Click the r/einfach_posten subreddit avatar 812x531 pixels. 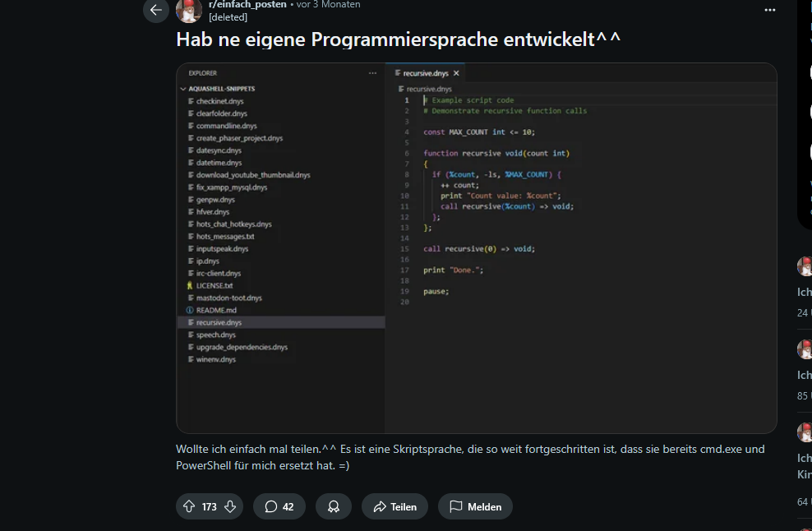[x=188, y=12]
